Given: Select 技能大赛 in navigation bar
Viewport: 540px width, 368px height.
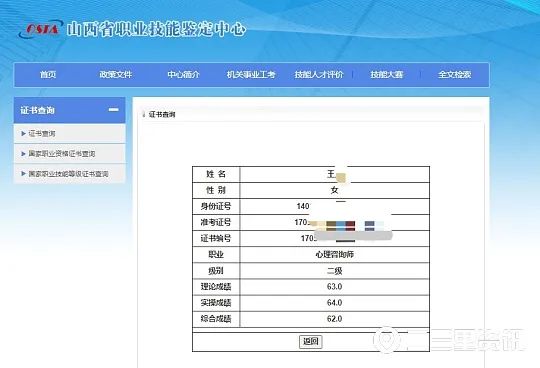Looking at the screenshot, I should click(386, 74).
